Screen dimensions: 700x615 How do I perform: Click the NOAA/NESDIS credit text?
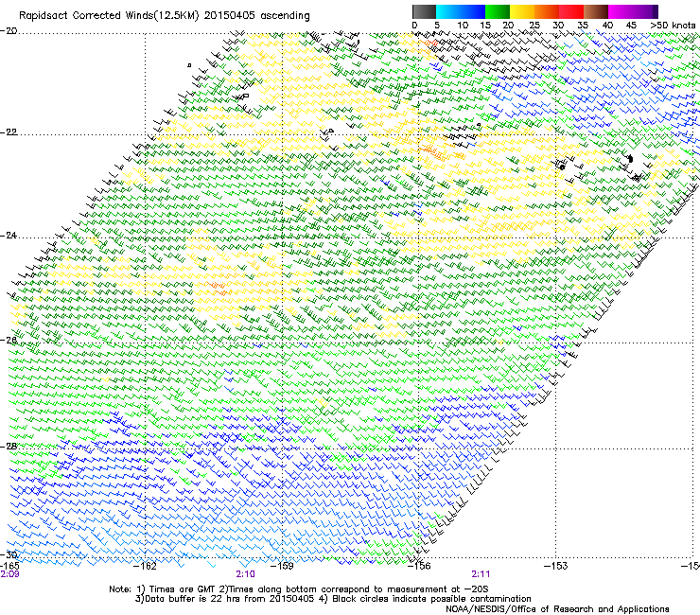coord(557,609)
